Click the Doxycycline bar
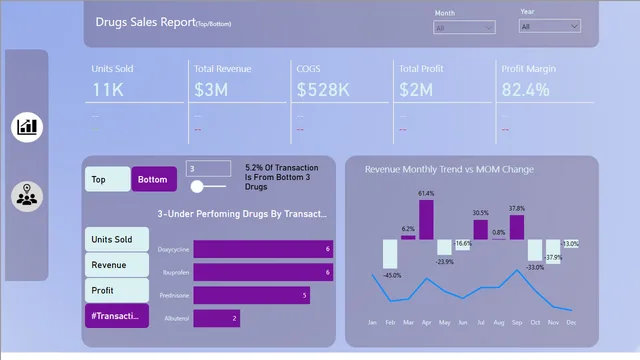640x360 pixels. click(x=263, y=249)
